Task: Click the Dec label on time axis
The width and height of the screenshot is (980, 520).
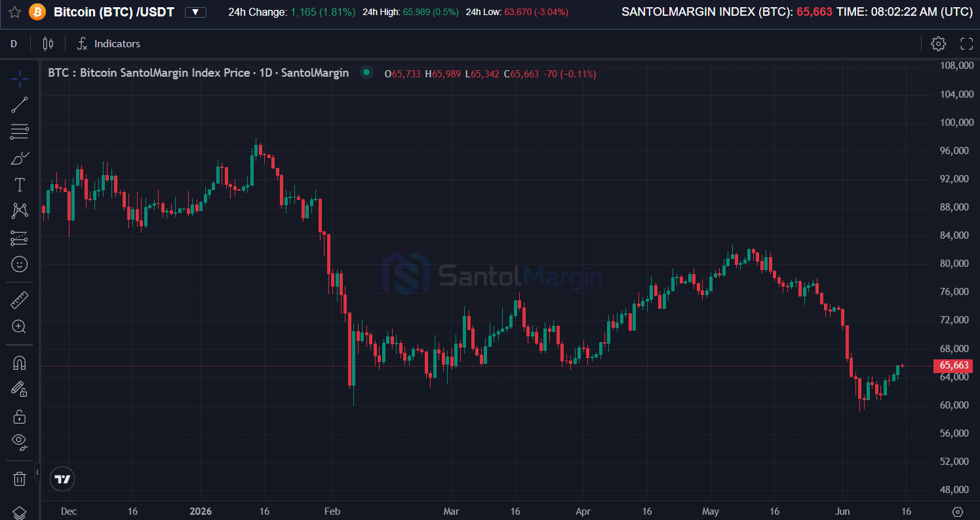Action: (x=68, y=511)
